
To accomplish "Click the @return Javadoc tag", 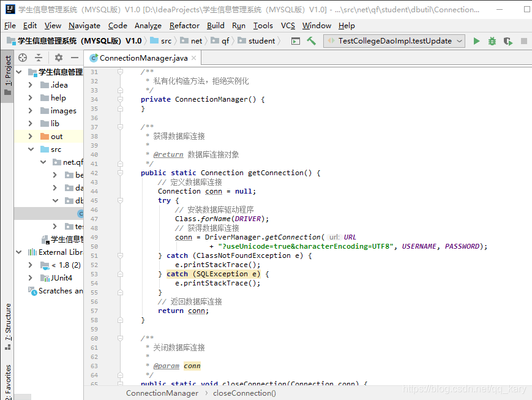I will [x=168, y=154].
